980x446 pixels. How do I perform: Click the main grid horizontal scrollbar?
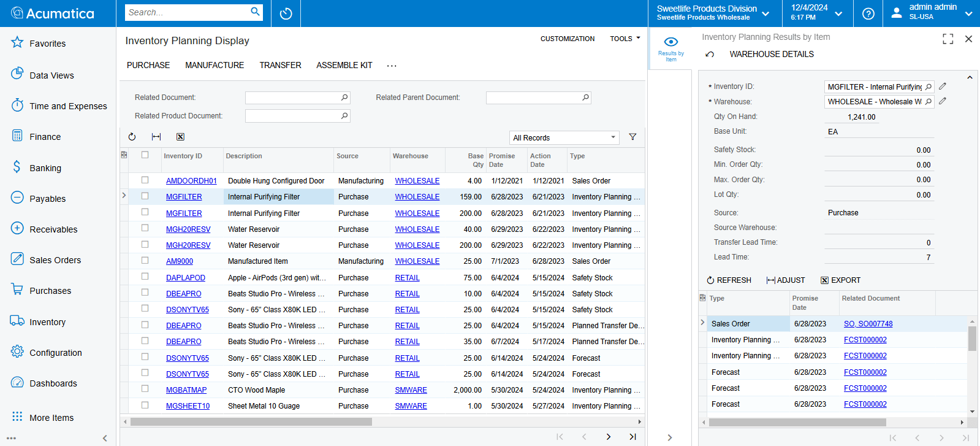[251, 422]
